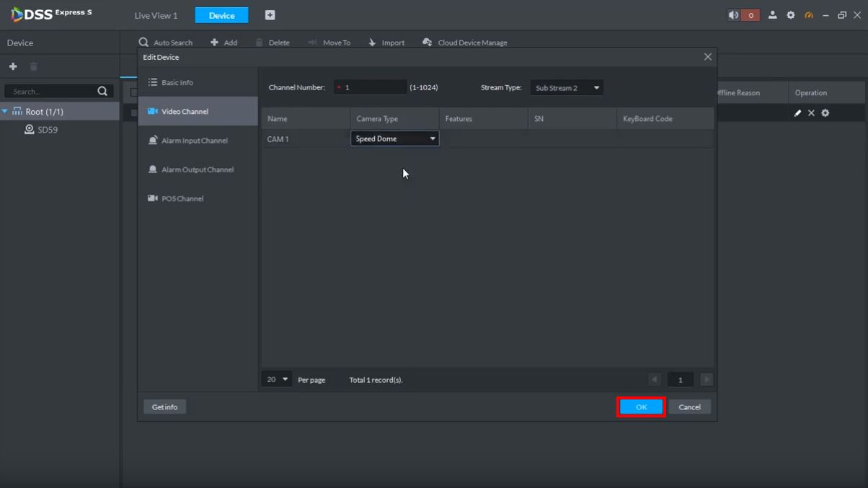Open the settings gear in title bar
Screen dimensions: 868x488
(x=791, y=15)
